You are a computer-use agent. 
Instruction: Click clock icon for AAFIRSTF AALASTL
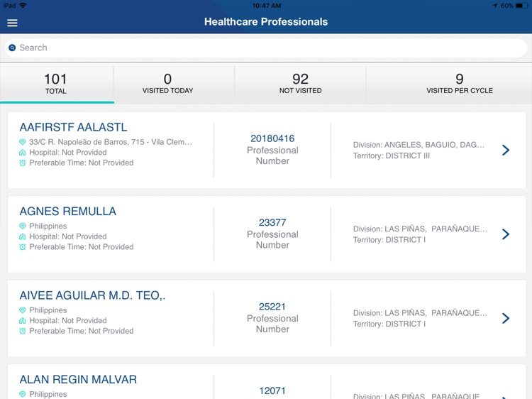[23, 163]
